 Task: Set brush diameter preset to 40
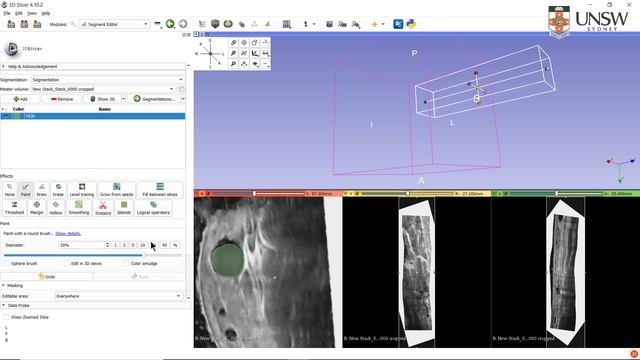click(164, 245)
